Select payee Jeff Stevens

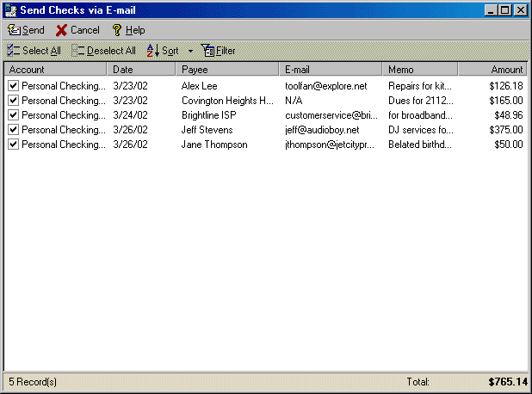pos(207,130)
